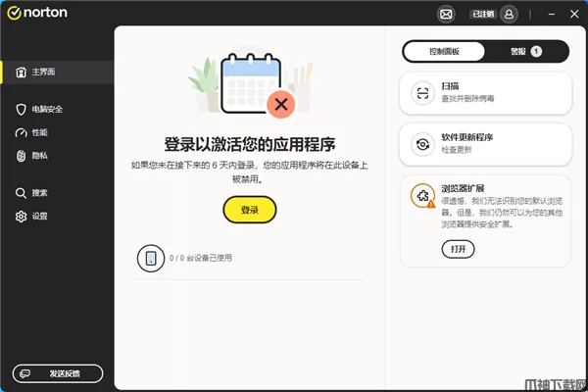Click the 检查更新 subtitle
Image resolution: width=588 pixels, height=392 pixels.
(457, 150)
